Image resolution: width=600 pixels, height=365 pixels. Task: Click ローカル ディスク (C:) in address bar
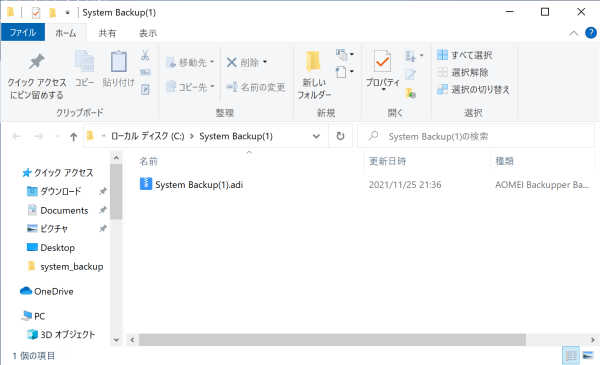tap(147, 136)
